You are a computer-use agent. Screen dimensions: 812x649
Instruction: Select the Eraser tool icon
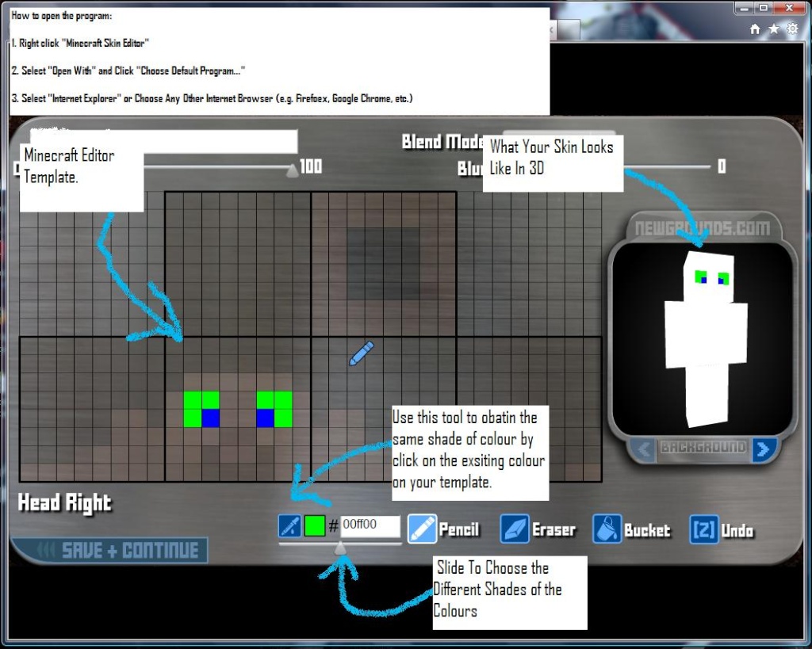coord(514,529)
